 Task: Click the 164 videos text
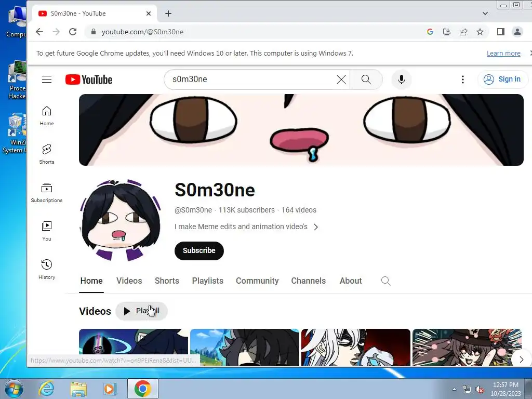point(299,210)
